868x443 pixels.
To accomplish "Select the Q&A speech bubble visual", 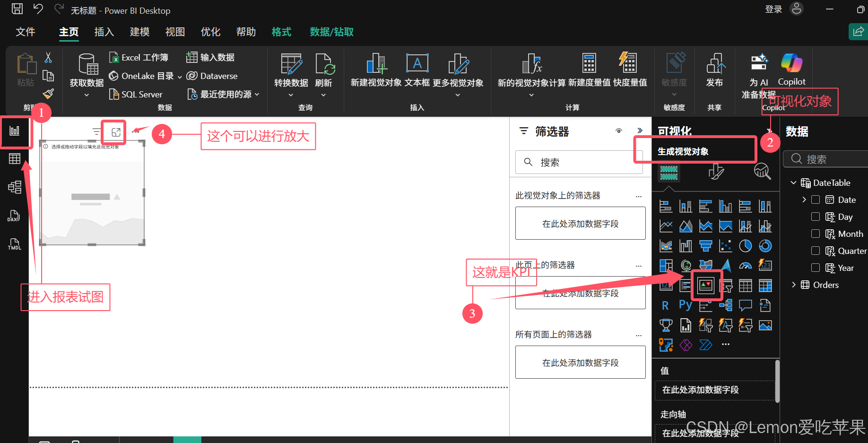I will pos(745,305).
